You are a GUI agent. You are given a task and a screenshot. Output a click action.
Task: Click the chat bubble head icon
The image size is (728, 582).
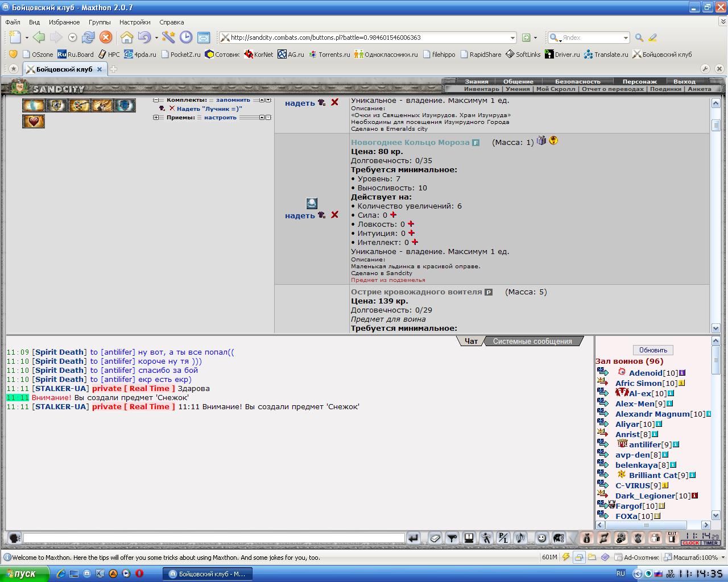(x=15, y=538)
